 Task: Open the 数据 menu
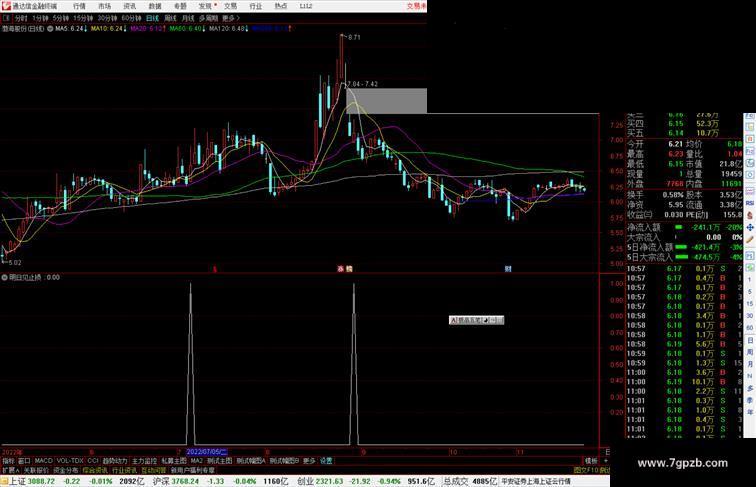point(155,6)
